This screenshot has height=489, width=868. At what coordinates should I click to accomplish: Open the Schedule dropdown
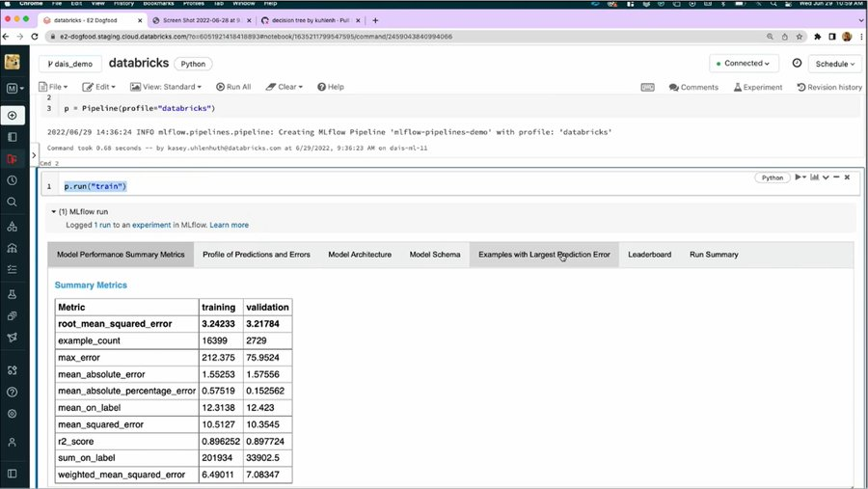[x=835, y=64]
